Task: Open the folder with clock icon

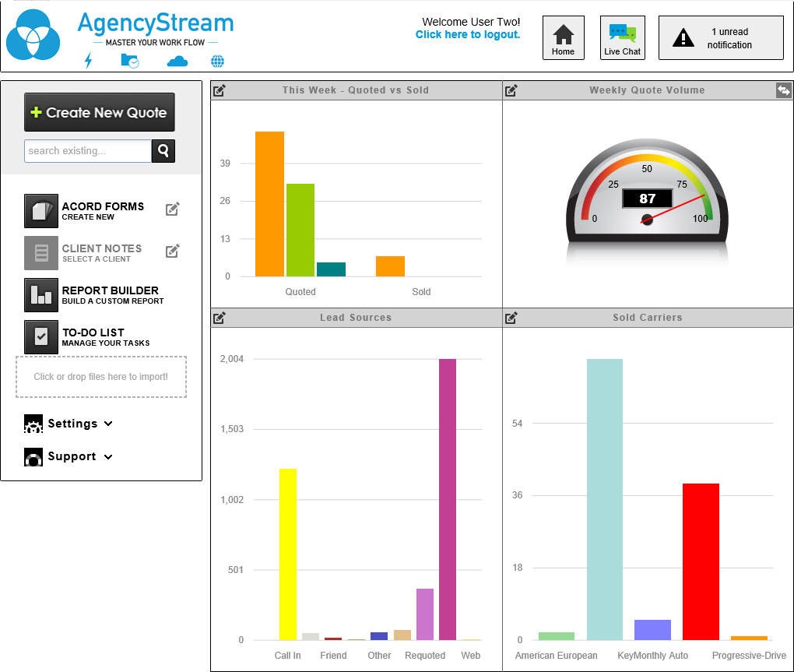Action: pos(130,61)
